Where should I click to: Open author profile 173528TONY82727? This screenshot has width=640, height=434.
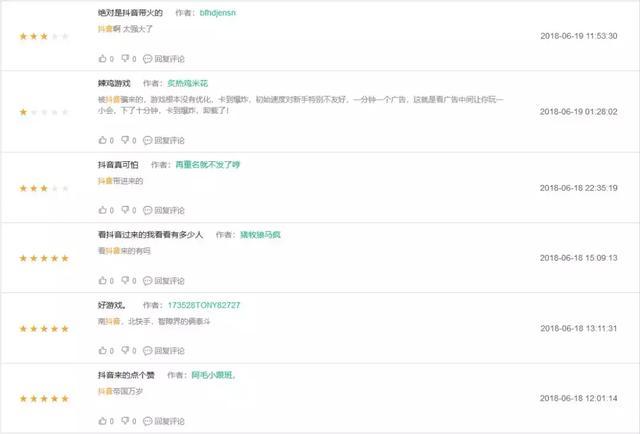(x=204, y=305)
